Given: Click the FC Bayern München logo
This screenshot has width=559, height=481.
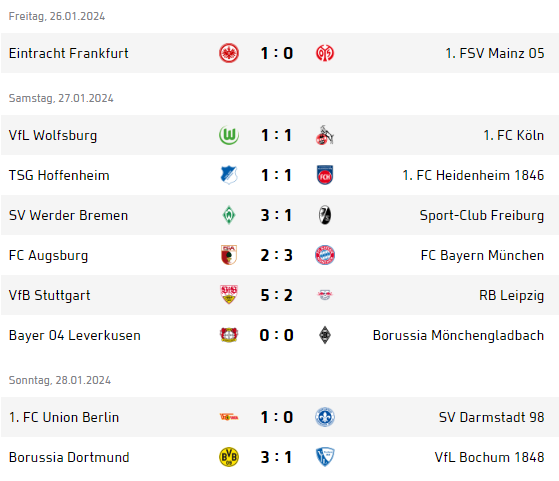Looking at the screenshot, I should tap(325, 255).
